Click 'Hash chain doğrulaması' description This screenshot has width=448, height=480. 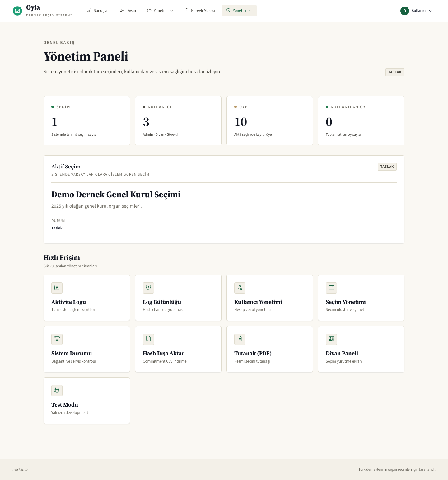click(163, 310)
